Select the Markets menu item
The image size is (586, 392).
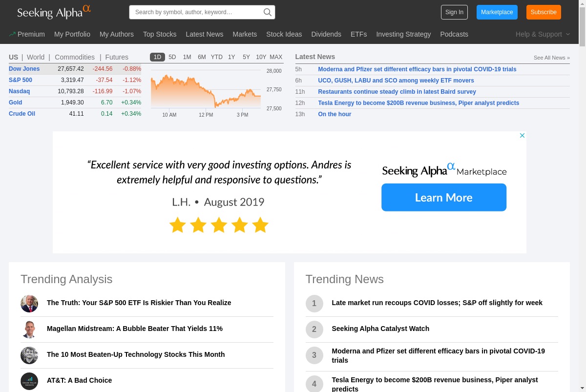245,34
